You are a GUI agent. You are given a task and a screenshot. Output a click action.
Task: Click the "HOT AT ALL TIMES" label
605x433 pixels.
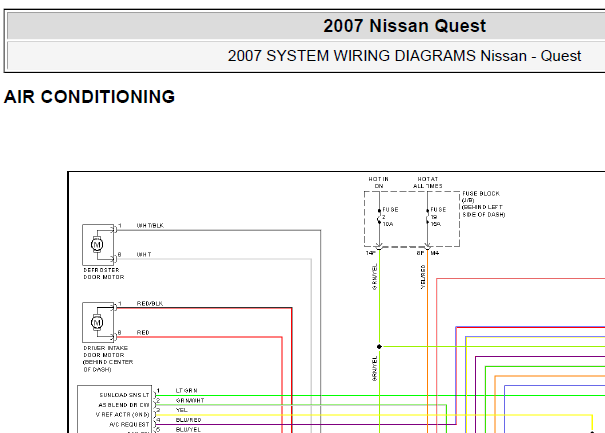[x=428, y=183]
